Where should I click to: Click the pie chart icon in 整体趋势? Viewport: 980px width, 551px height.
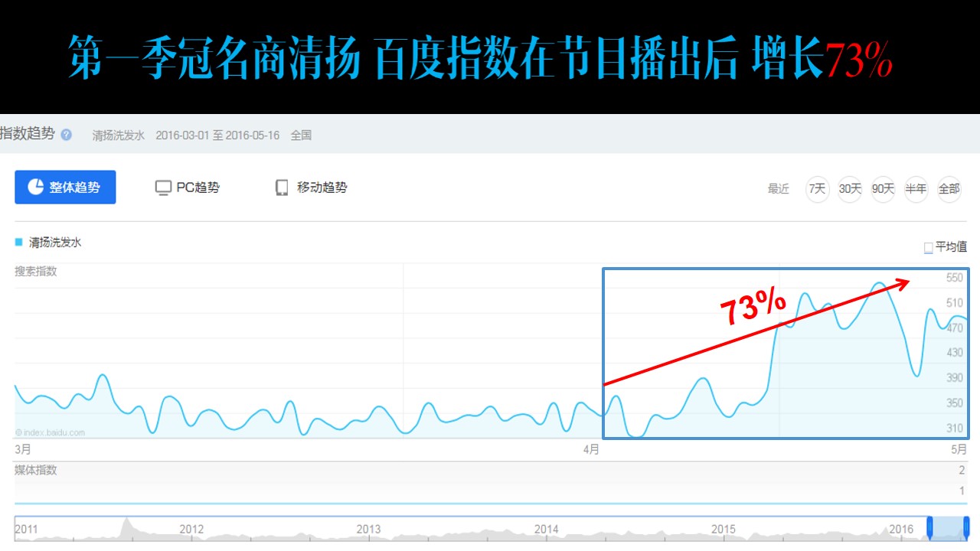point(36,187)
